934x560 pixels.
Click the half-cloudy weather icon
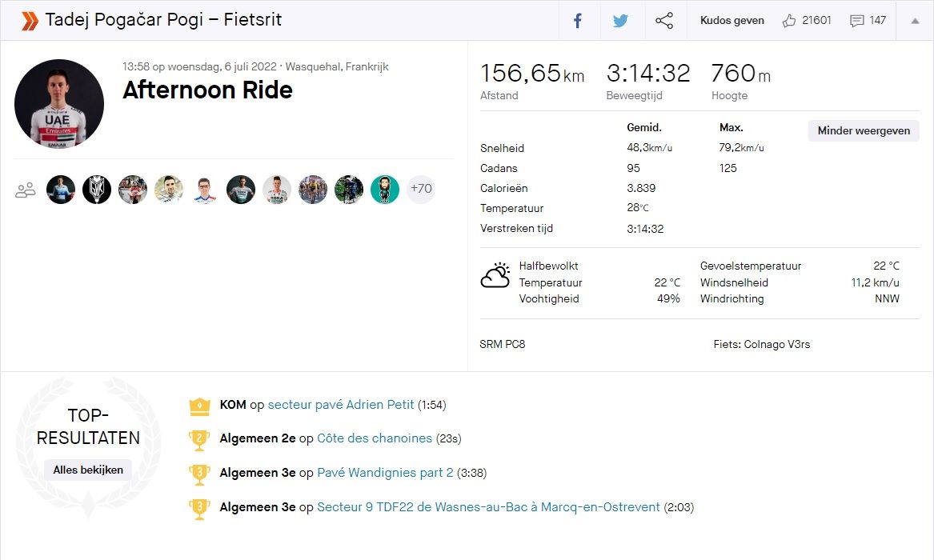495,275
